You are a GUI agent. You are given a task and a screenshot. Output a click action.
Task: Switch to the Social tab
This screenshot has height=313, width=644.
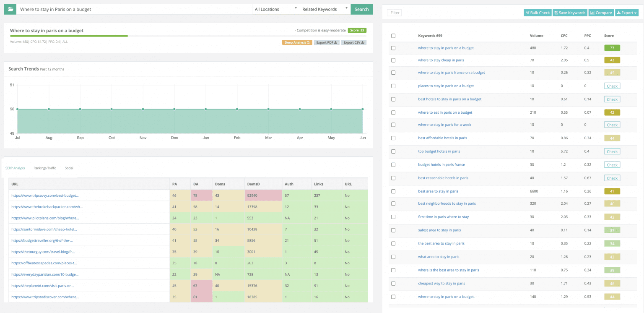pos(69,168)
